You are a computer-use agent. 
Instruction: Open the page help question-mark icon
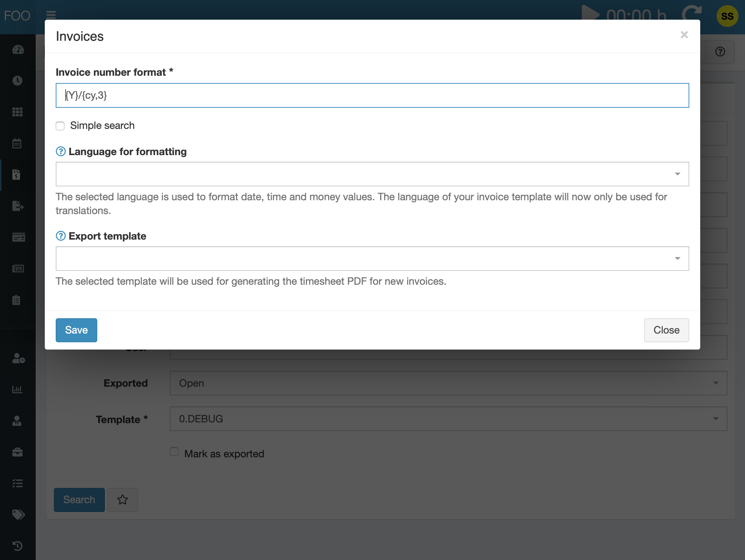[x=720, y=52]
